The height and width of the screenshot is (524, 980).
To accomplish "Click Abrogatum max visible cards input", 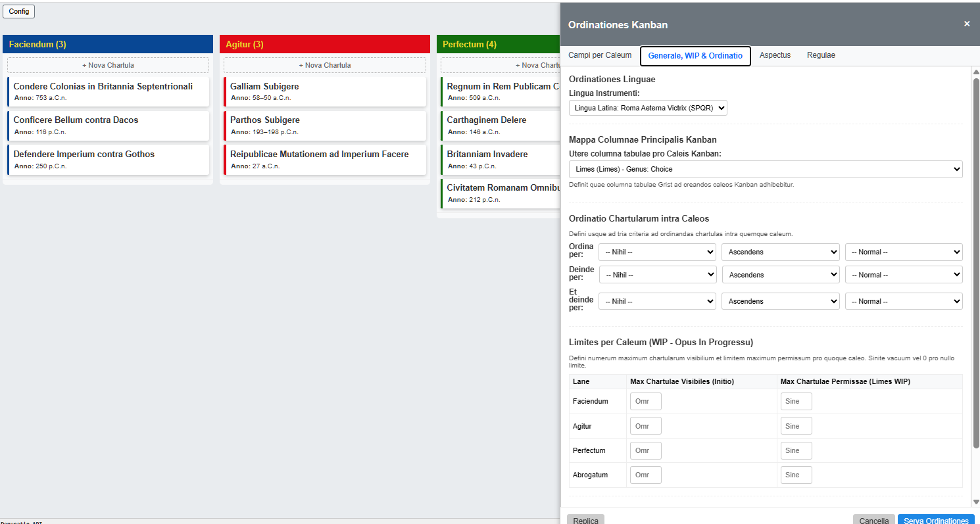I will click(645, 475).
